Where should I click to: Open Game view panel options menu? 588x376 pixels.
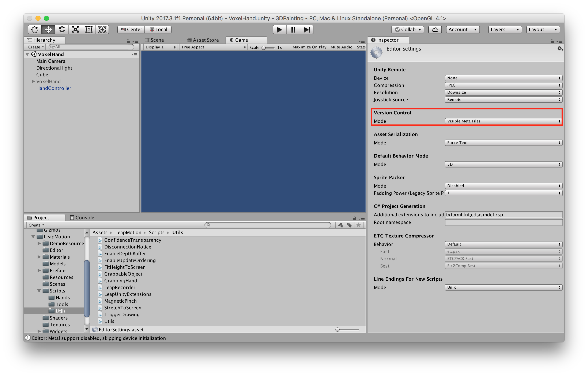point(362,41)
